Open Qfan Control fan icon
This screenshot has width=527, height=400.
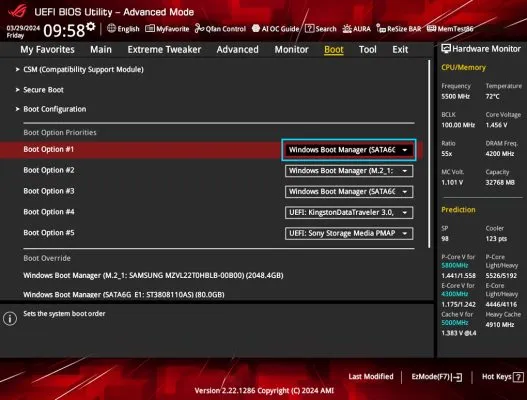click(x=199, y=29)
